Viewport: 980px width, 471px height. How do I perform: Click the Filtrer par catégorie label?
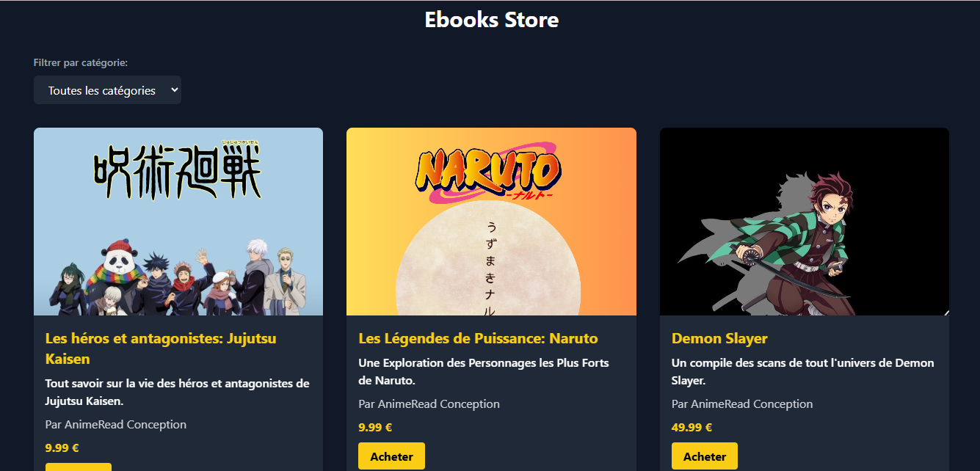pyautogui.click(x=81, y=63)
